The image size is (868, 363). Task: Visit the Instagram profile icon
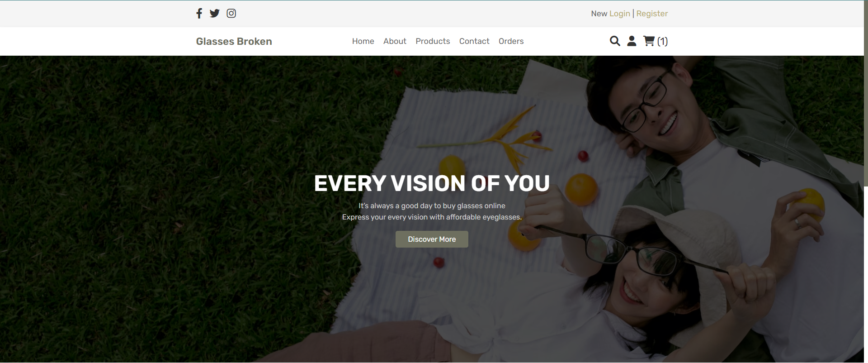click(231, 14)
